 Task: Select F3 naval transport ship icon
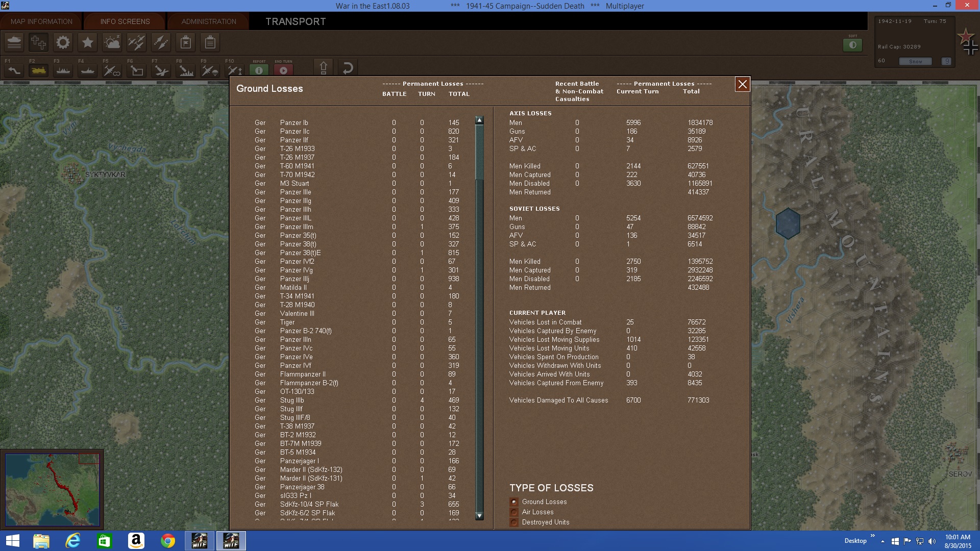coord(63,70)
